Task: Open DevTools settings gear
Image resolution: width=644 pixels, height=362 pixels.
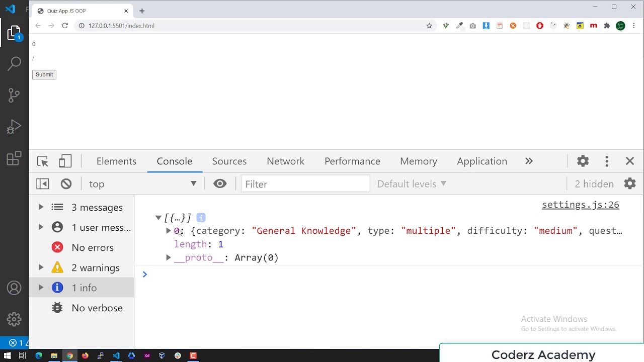Action: point(583,161)
